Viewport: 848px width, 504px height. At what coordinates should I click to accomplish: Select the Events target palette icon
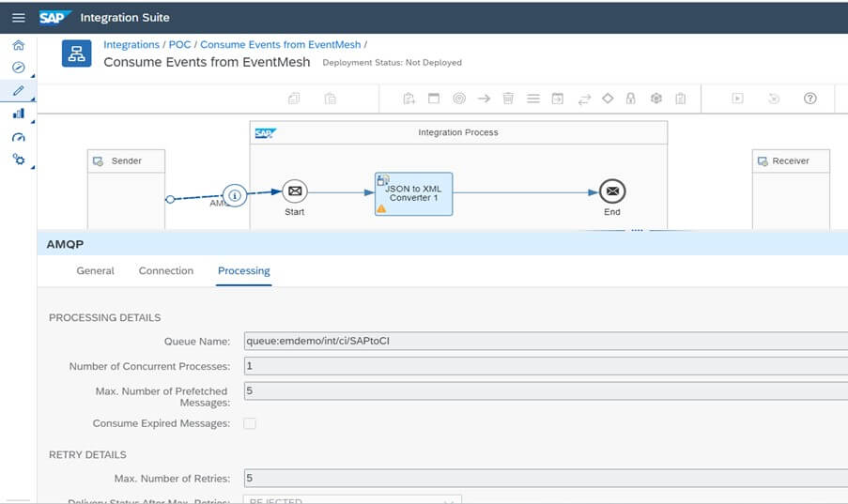tap(459, 99)
